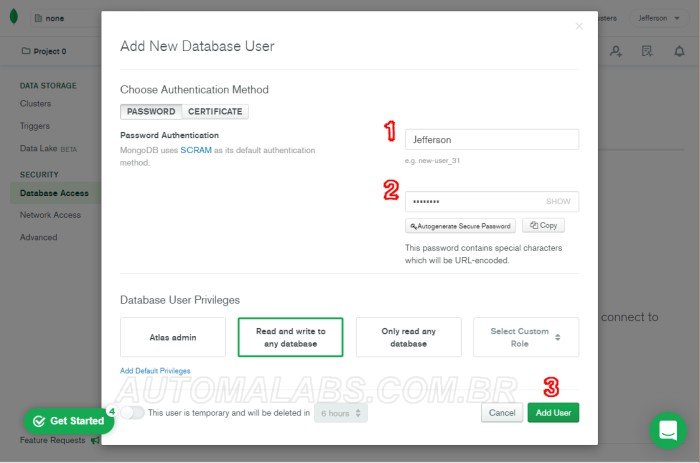Select the PASSWORD authentication tab
Screen dimensions: 700x463
(151, 112)
